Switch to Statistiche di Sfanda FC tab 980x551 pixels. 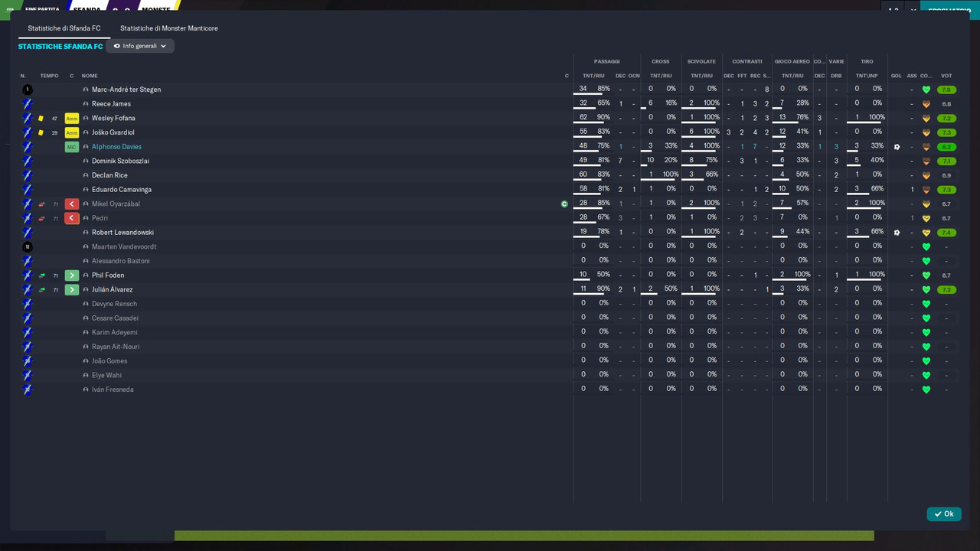click(64, 28)
